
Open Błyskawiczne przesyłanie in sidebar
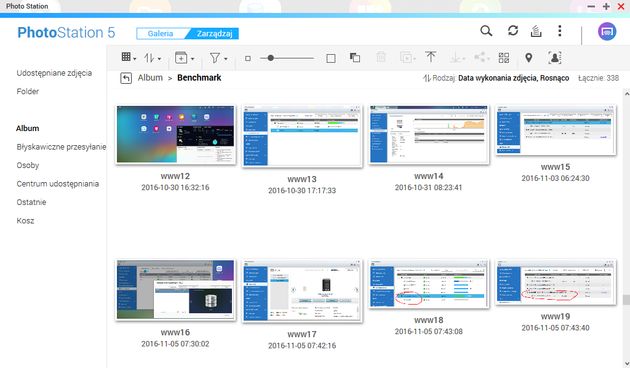pyautogui.click(x=61, y=147)
